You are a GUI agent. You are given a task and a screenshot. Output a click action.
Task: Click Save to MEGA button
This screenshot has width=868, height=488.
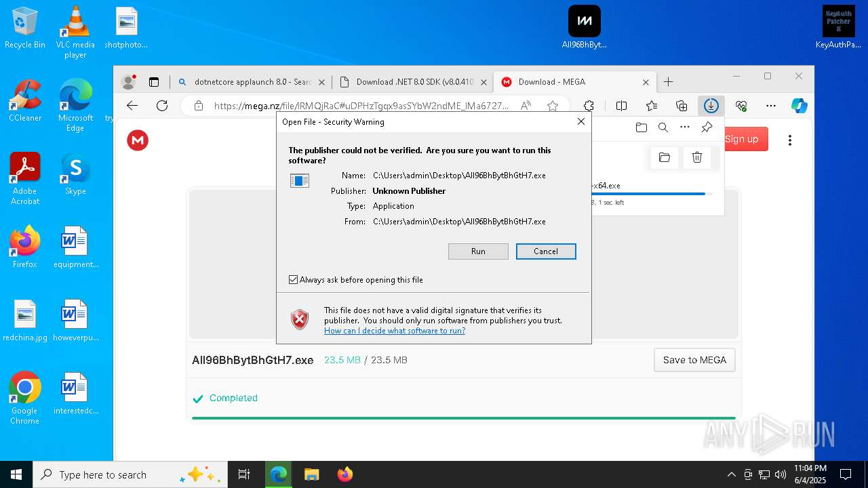694,360
